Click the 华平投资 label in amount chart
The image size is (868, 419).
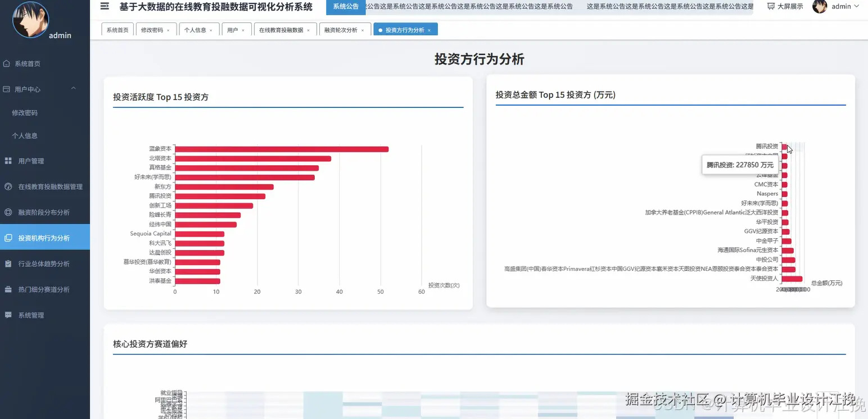coord(767,222)
